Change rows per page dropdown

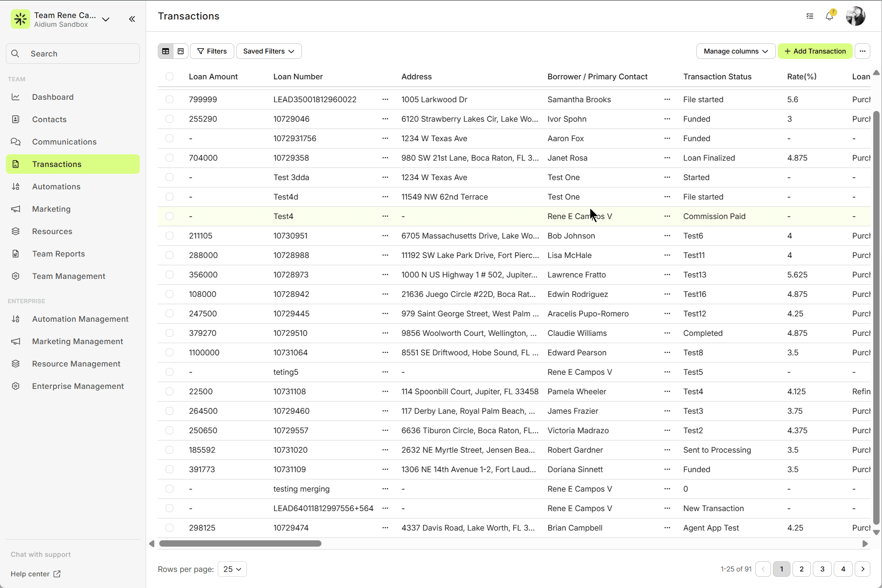pos(232,569)
